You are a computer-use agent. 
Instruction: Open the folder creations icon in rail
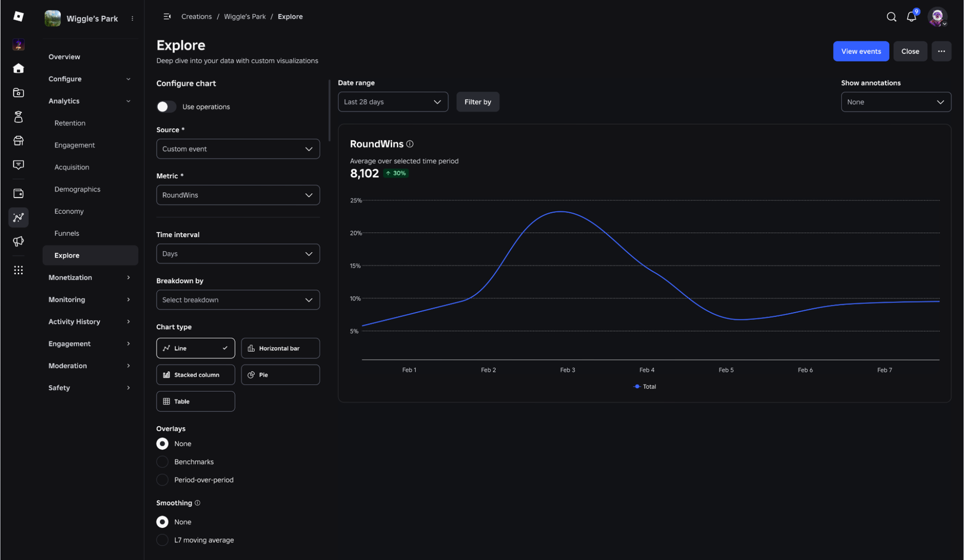(x=18, y=93)
